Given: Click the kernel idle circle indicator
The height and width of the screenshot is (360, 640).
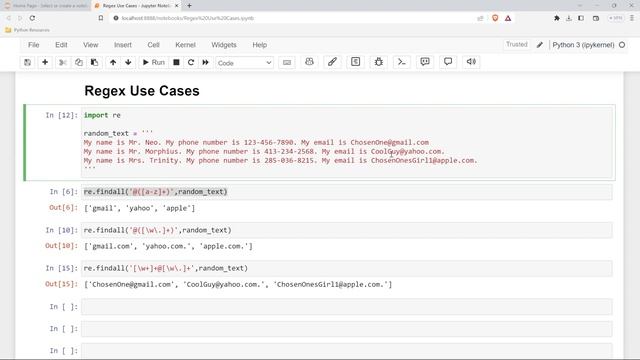Looking at the screenshot, I should pyautogui.click(x=622, y=45).
